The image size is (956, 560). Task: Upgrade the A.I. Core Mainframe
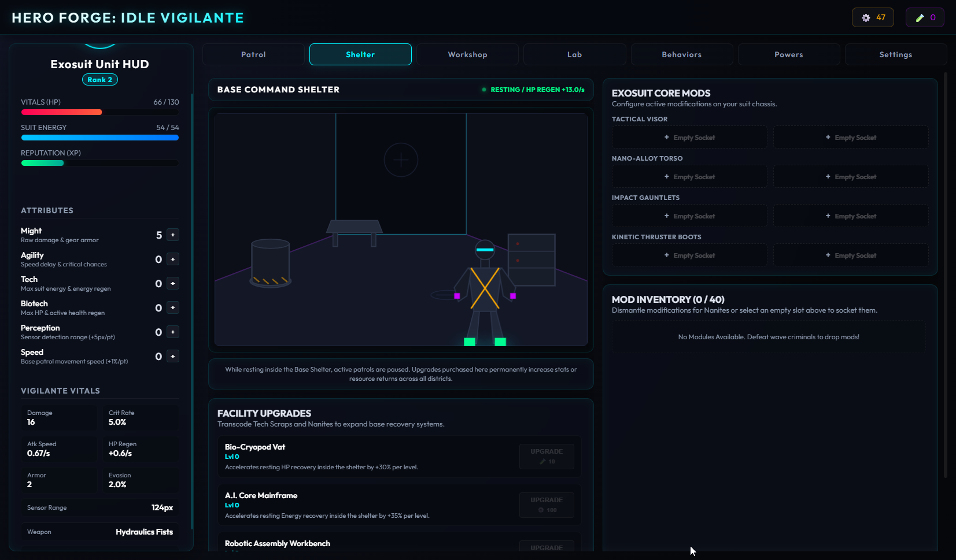point(547,505)
